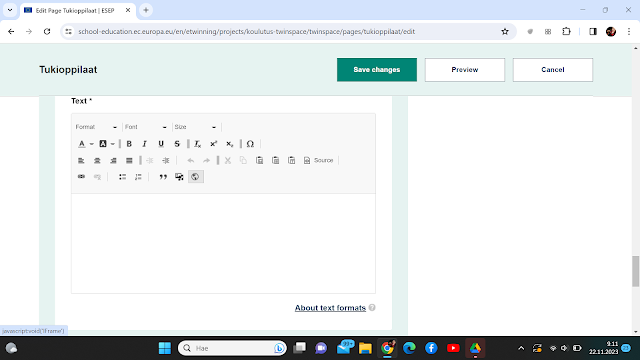Click the Cancel button

pos(553,70)
